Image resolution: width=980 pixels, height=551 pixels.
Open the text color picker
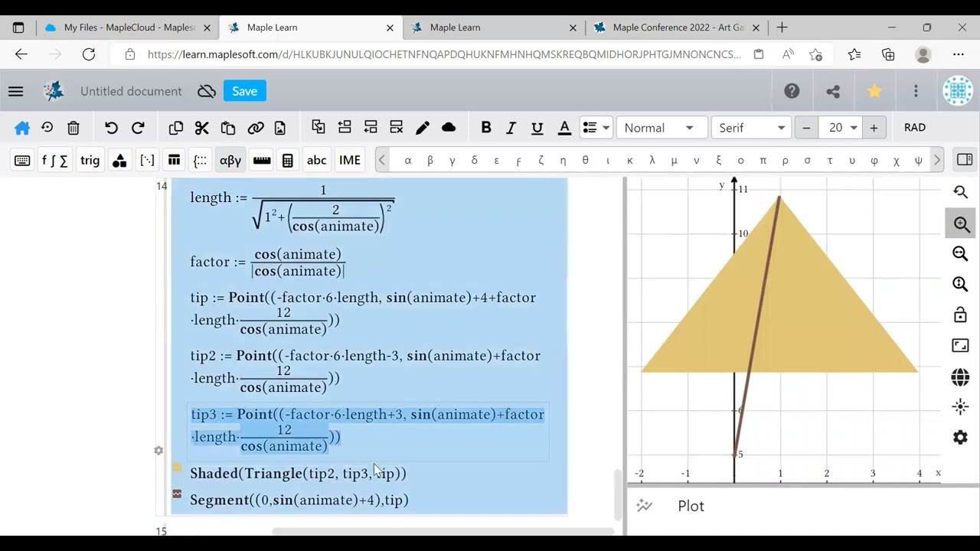tap(564, 128)
